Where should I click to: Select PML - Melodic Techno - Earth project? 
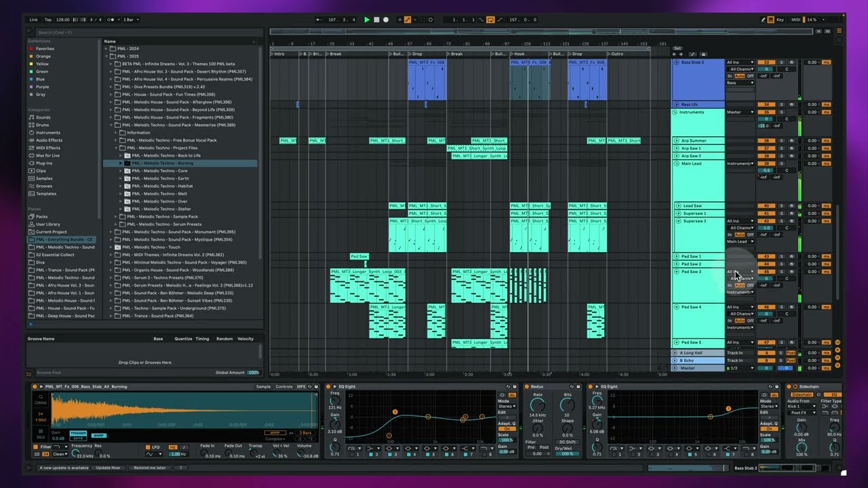point(160,178)
